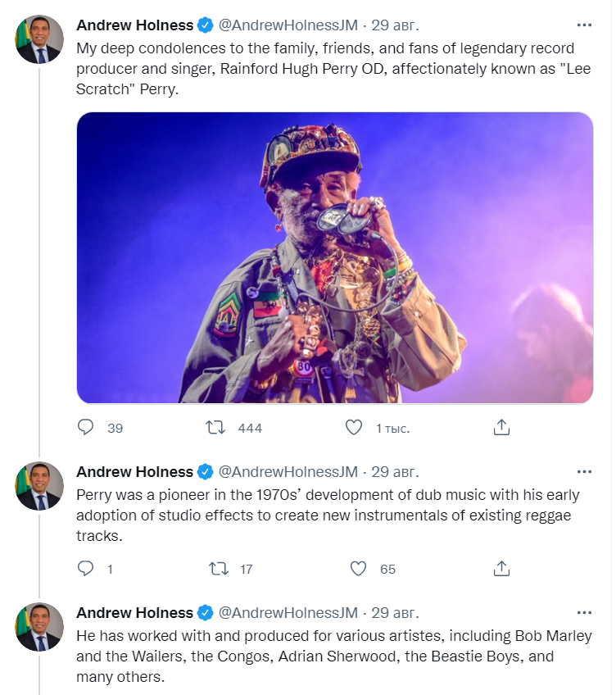616x695 pixels.
Task: Like the dub music tweet with 65 likes
Action: (x=358, y=569)
